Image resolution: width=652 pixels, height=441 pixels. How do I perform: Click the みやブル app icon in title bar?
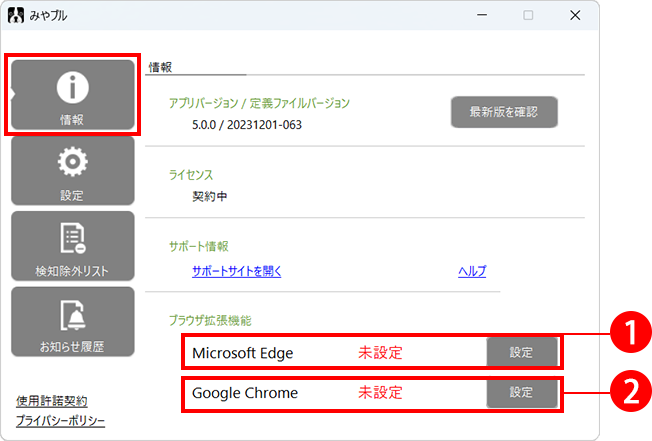pyautogui.click(x=15, y=16)
